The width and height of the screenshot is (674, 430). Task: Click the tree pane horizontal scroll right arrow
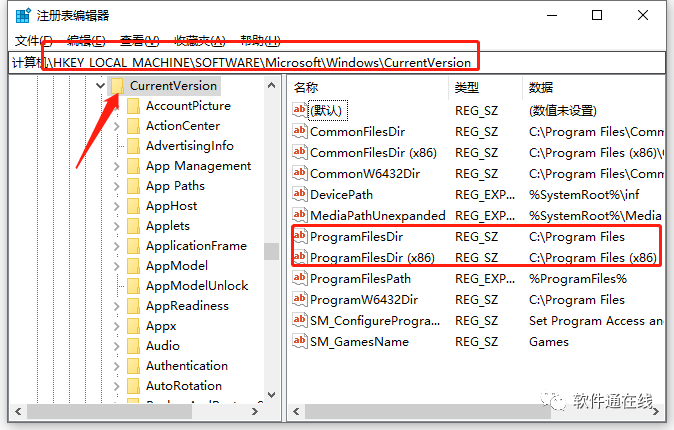(x=255, y=411)
